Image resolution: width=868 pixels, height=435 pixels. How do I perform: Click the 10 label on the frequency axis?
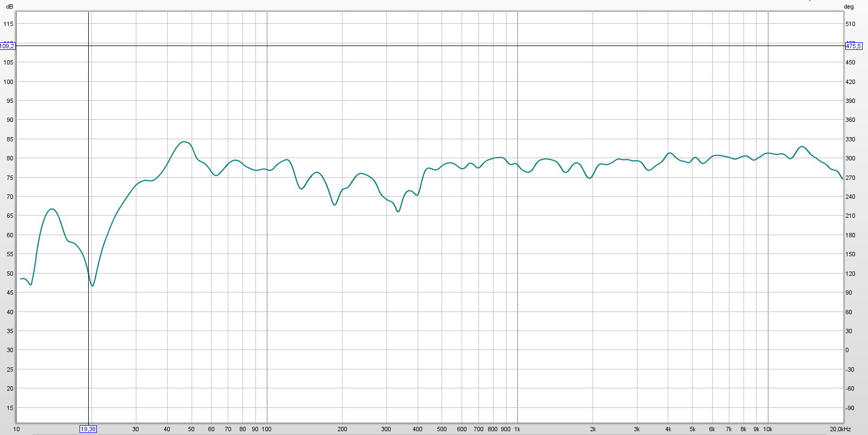coord(17,429)
